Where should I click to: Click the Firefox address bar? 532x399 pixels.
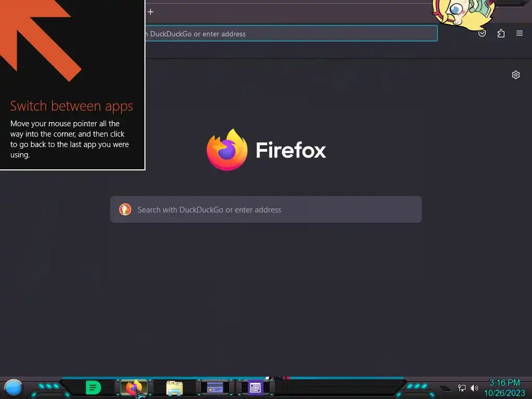pyautogui.click(x=291, y=34)
